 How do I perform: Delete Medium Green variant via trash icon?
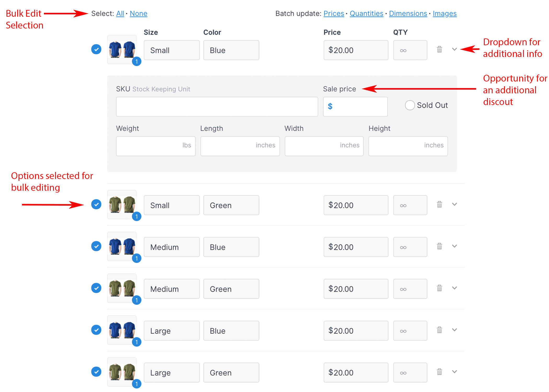tap(439, 288)
